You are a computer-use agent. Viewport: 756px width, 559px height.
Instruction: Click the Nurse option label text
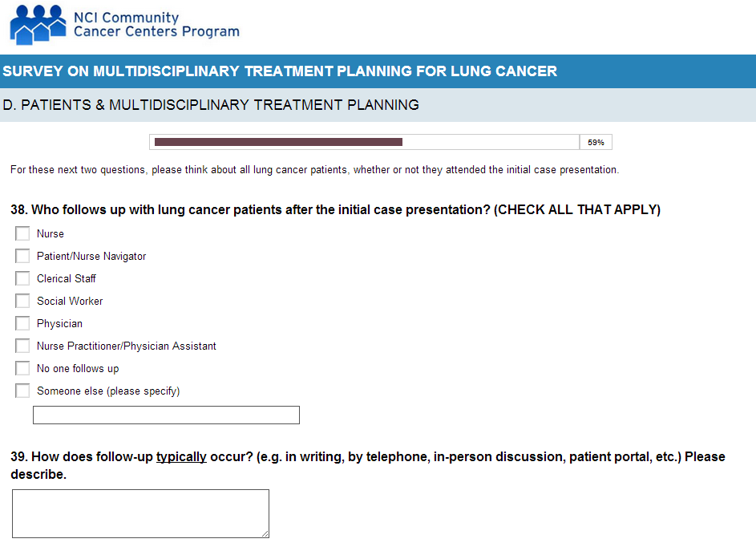coord(51,234)
